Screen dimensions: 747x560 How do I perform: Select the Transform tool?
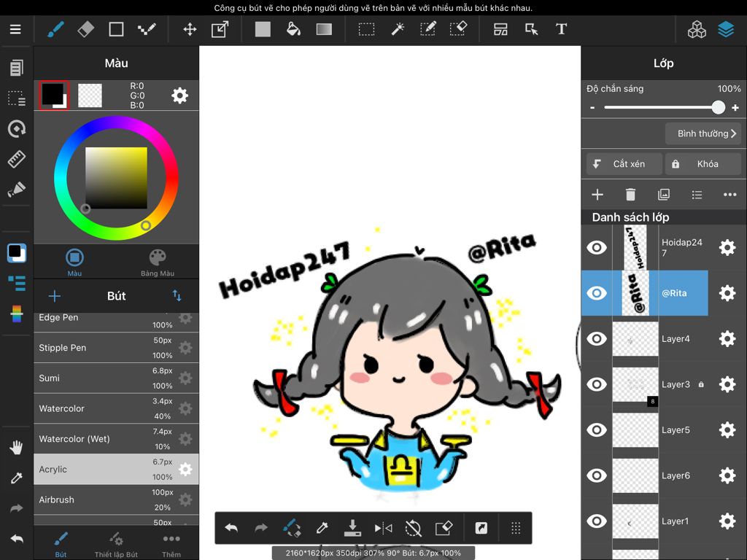pos(220,29)
